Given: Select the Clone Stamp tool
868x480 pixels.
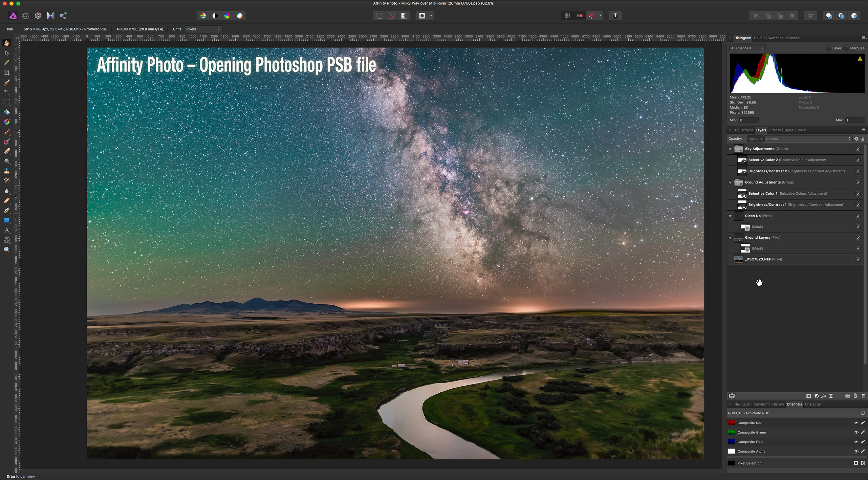Looking at the screenshot, I should [6, 171].
